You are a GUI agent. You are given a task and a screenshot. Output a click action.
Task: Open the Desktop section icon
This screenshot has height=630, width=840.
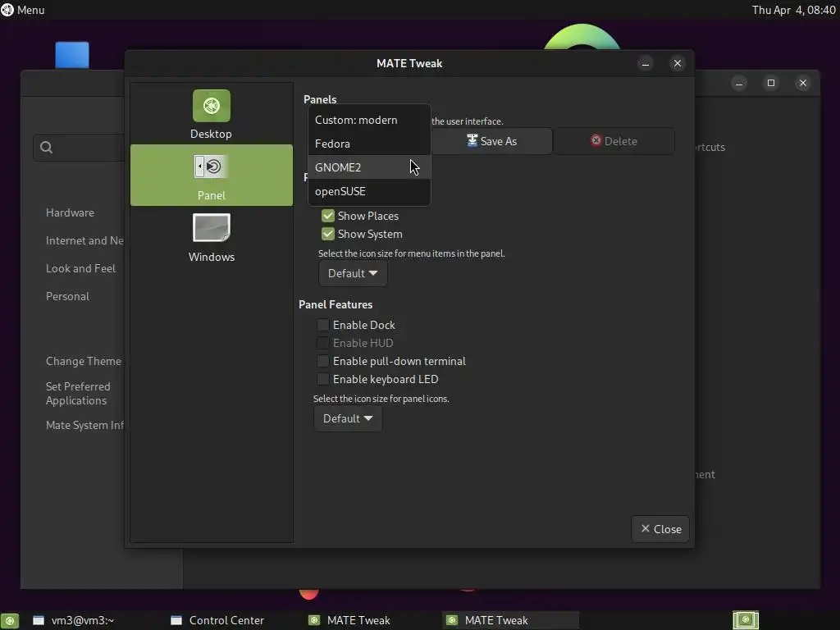[x=211, y=106]
